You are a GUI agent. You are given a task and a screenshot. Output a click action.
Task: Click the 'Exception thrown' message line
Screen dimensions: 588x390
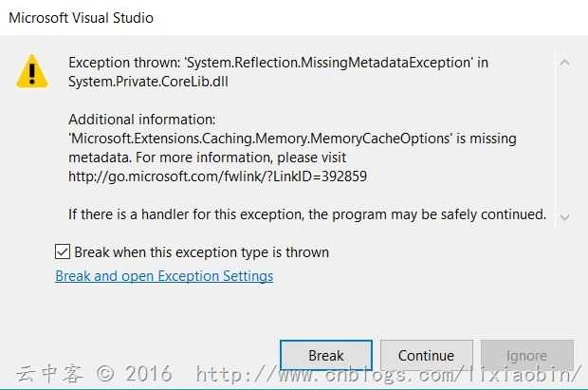point(278,63)
